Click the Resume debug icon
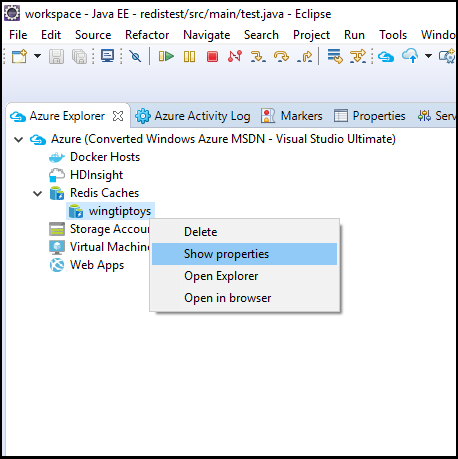This screenshot has width=458, height=459. tap(166, 56)
